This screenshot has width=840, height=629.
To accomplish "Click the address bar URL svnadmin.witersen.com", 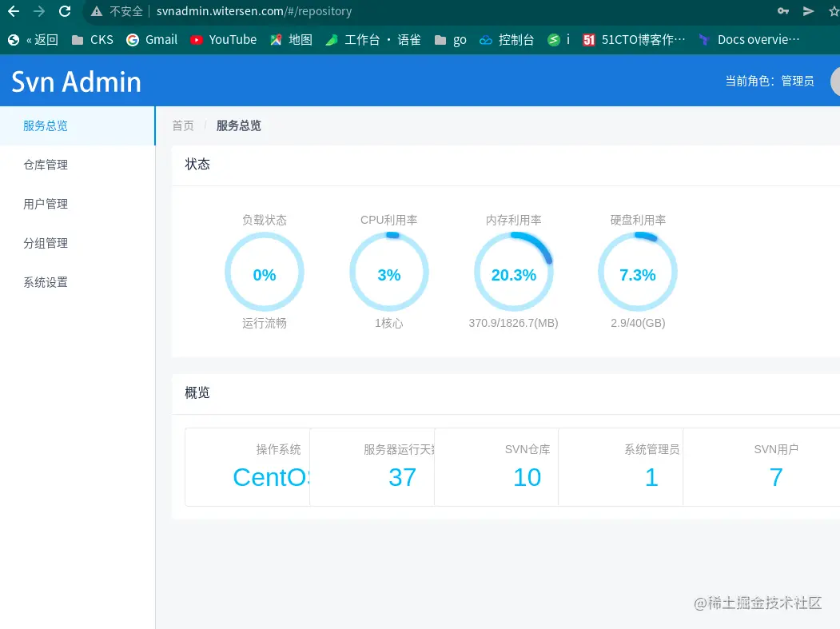I will pos(254,11).
